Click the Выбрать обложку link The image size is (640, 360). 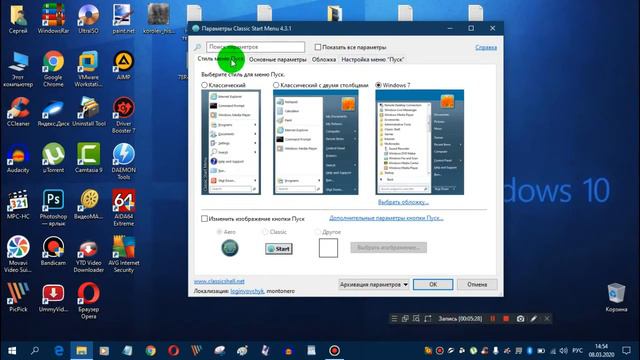click(x=403, y=202)
